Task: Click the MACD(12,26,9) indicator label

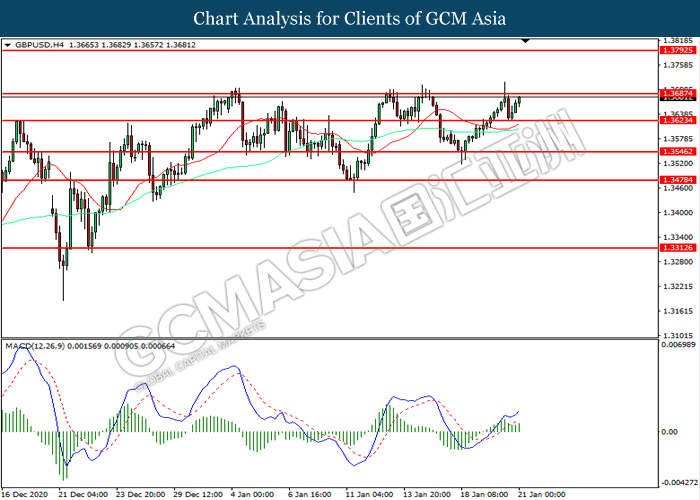Action: pos(35,346)
